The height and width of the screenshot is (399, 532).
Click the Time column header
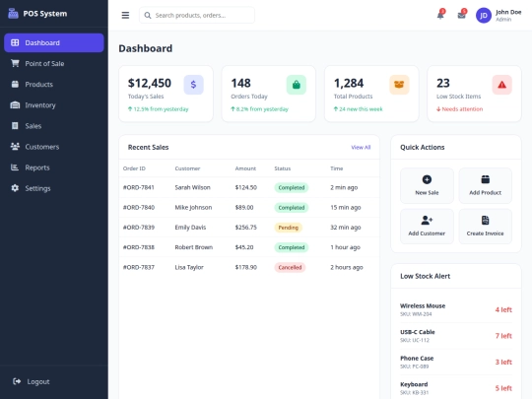pos(337,168)
